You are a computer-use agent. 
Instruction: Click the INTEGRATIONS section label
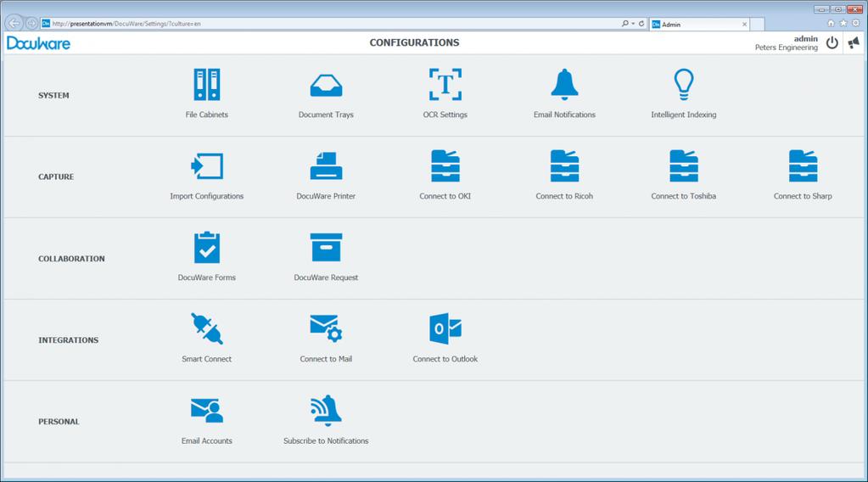(68, 339)
